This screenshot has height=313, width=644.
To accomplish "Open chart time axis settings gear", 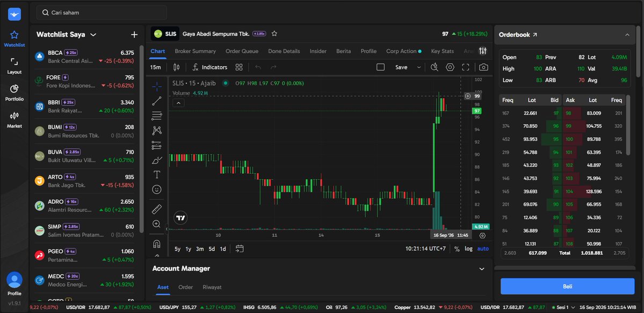I will click(x=482, y=236).
